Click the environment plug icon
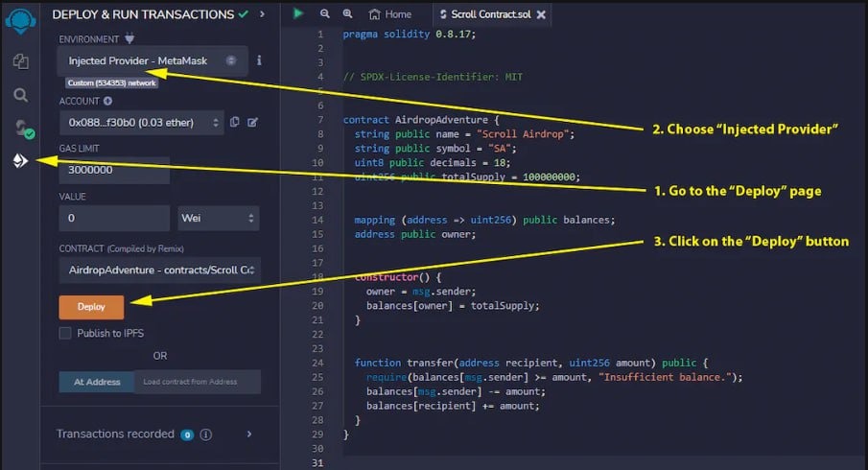 129,38
